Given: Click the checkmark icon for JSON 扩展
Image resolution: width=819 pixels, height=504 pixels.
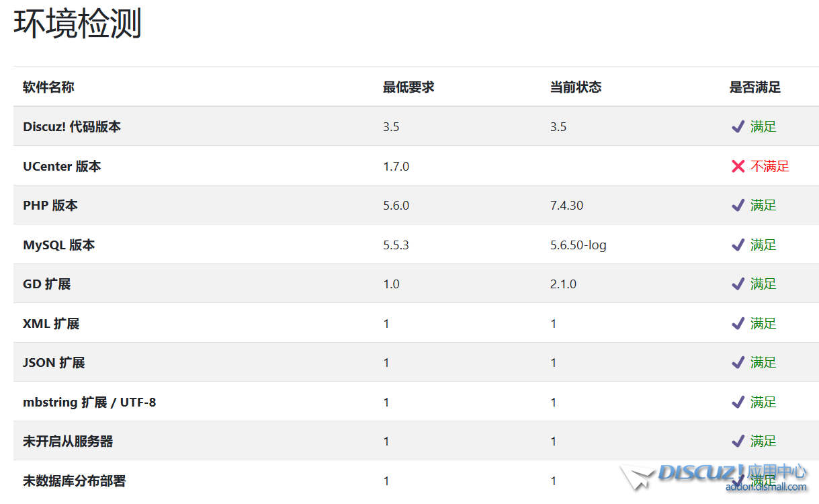Looking at the screenshot, I should point(738,362).
